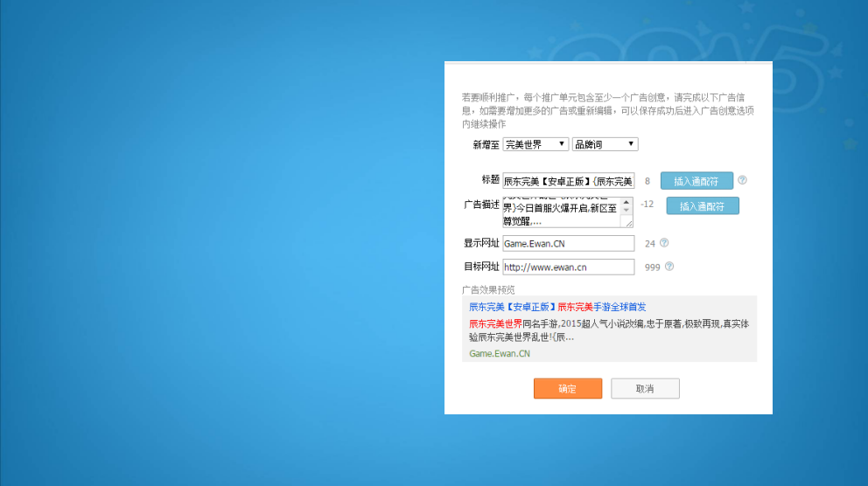
Task: Focus the 目标网址 input with http://www.ewan.cn
Action: click(569, 267)
